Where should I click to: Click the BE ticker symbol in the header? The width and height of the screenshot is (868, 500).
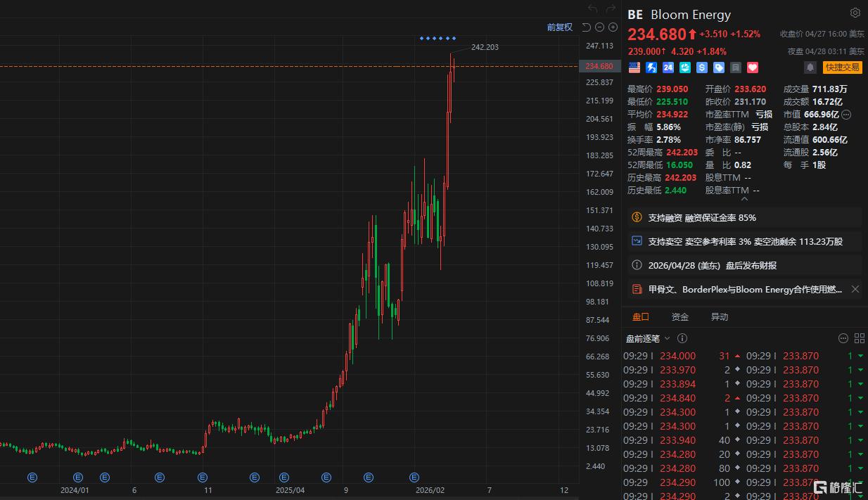click(635, 15)
